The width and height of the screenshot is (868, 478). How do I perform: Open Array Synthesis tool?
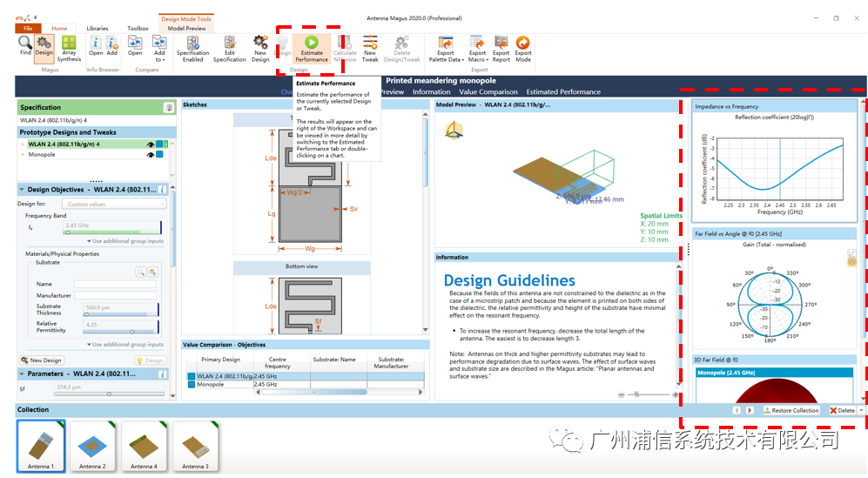(x=69, y=49)
